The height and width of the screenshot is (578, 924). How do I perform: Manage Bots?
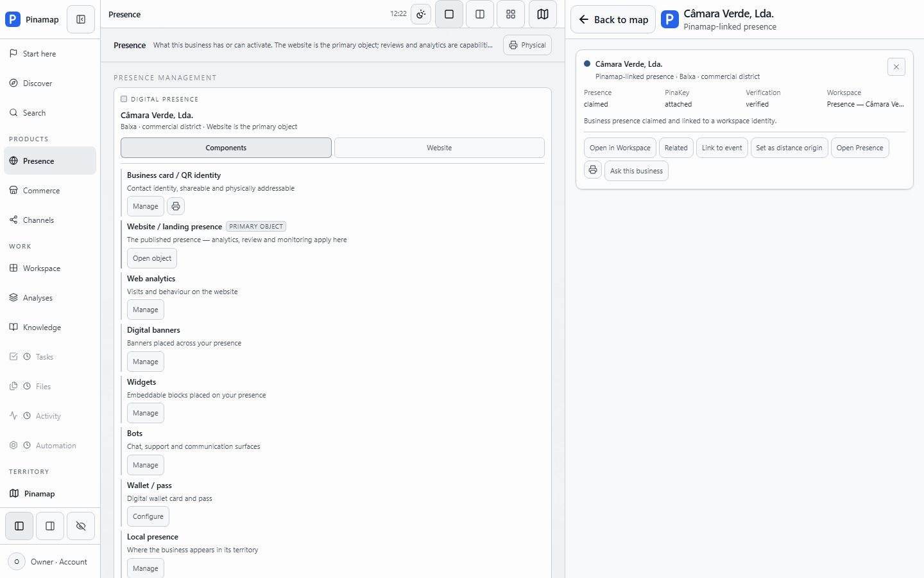click(146, 465)
